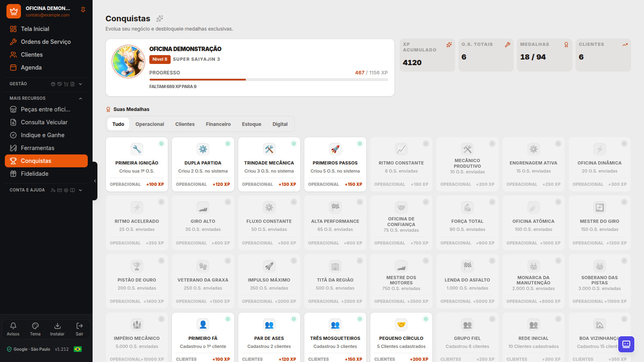The image size is (644, 362).
Task: Open Fidelidade in the sidebar
Action: tap(46, 174)
